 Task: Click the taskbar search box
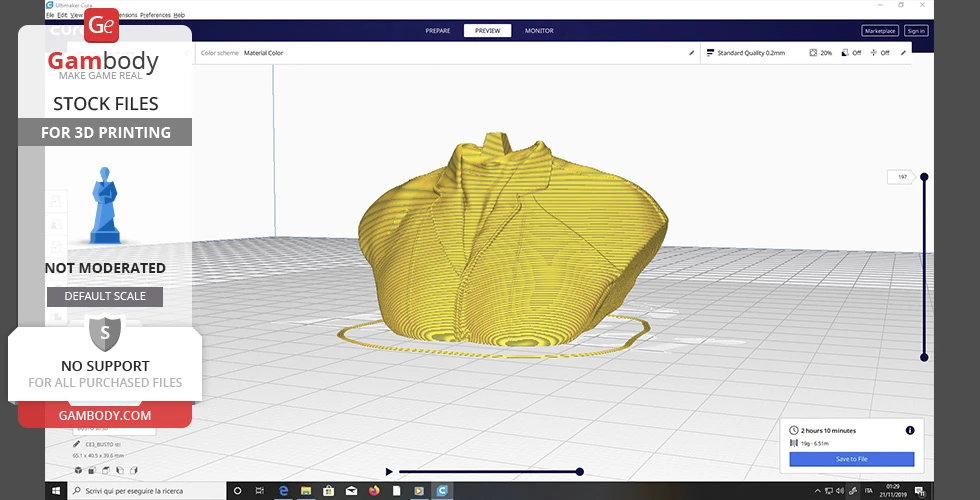[x=146, y=491]
